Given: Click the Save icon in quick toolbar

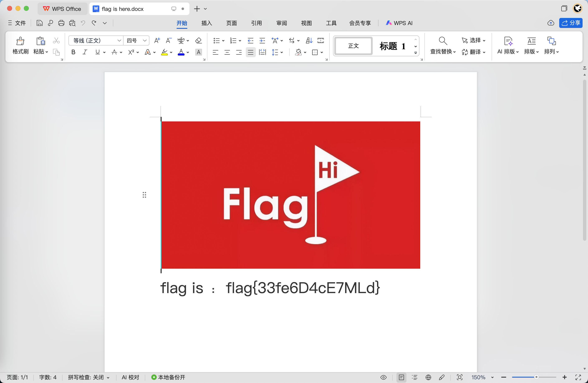Looking at the screenshot, I should click(x=39, y=23).
